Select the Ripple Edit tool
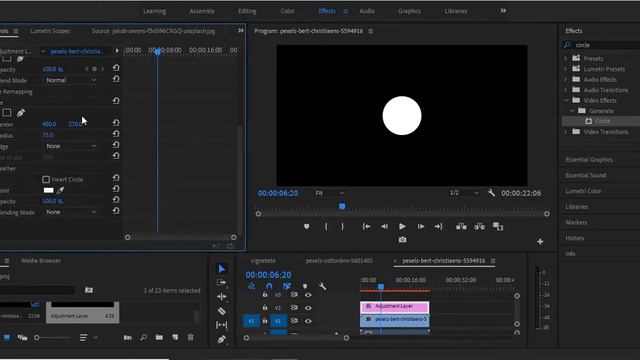The image size is (640, 360). pos(222,297)
